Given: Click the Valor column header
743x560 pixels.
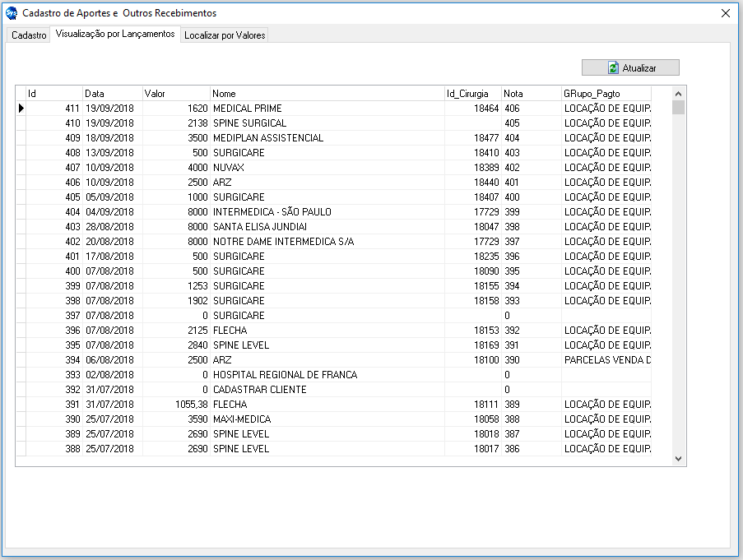Looking at the screenshot, I should (x=176, y=94).
